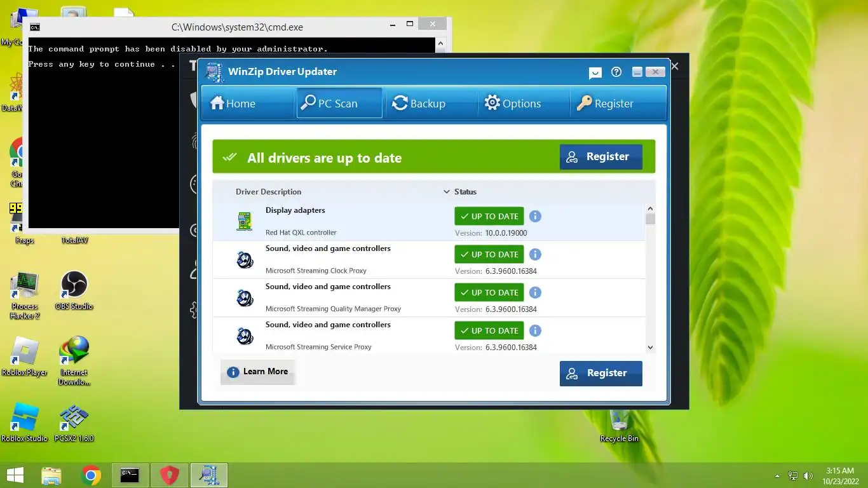Click the Streaming Clock Proxy sound icon
Screen dimensions: 868x488
click(x=245, y=259)
